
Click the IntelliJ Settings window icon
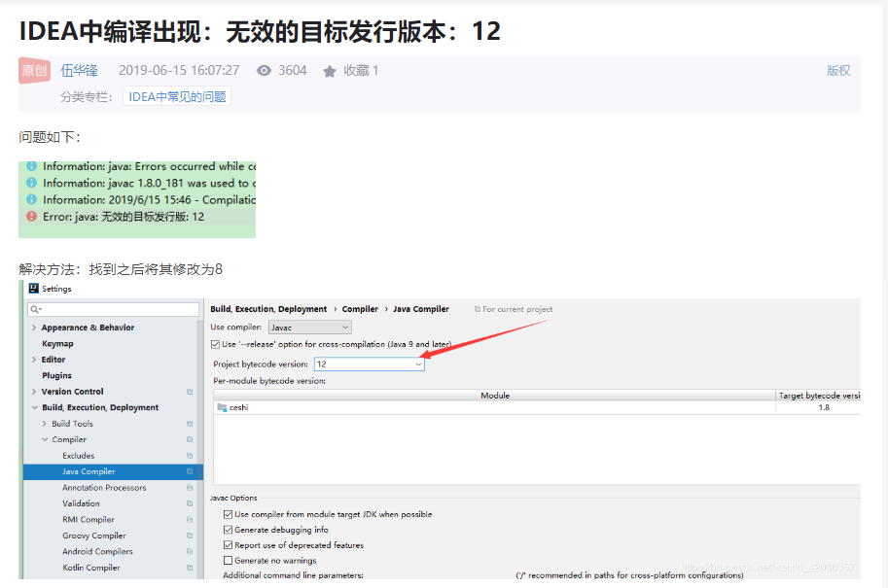pyautogui.click(x=34, y=288)
